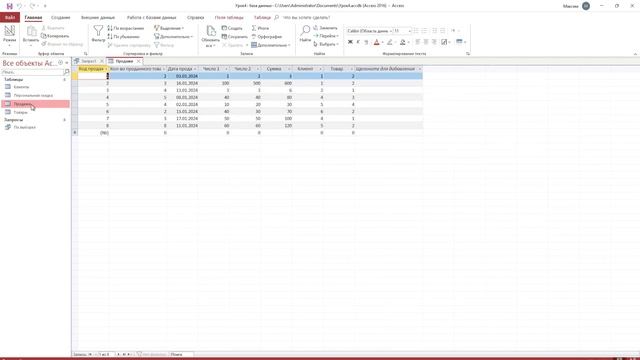Open the Выделение selection filter dropdown
The image size is (640, 360).
pyautogui.click(x=169, y=28)
